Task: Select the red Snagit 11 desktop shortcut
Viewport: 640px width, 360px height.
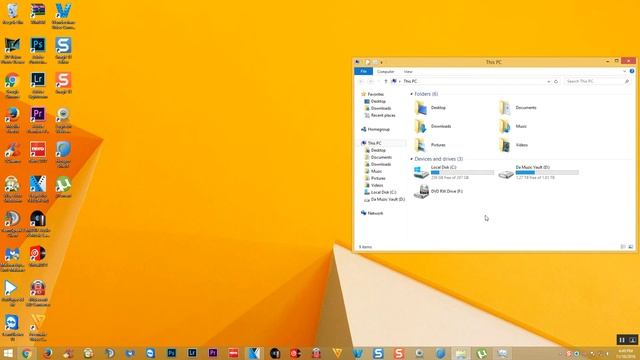Action: point(63,83)
